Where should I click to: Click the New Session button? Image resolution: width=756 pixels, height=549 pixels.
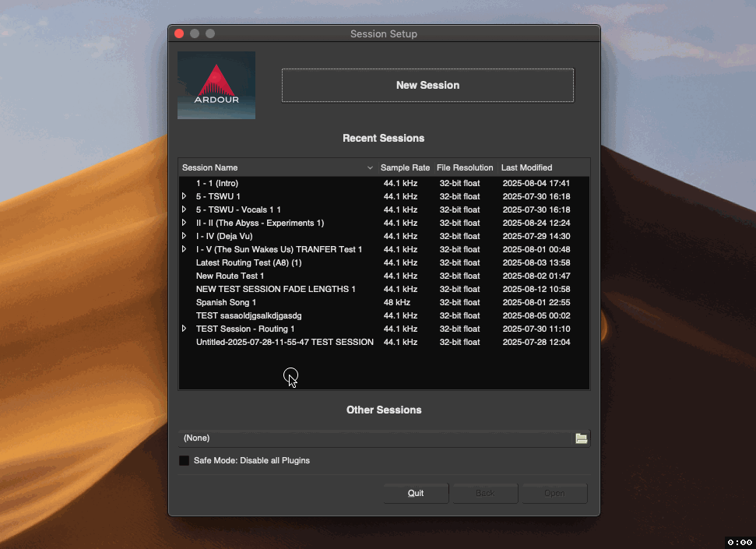pos(427,85)
